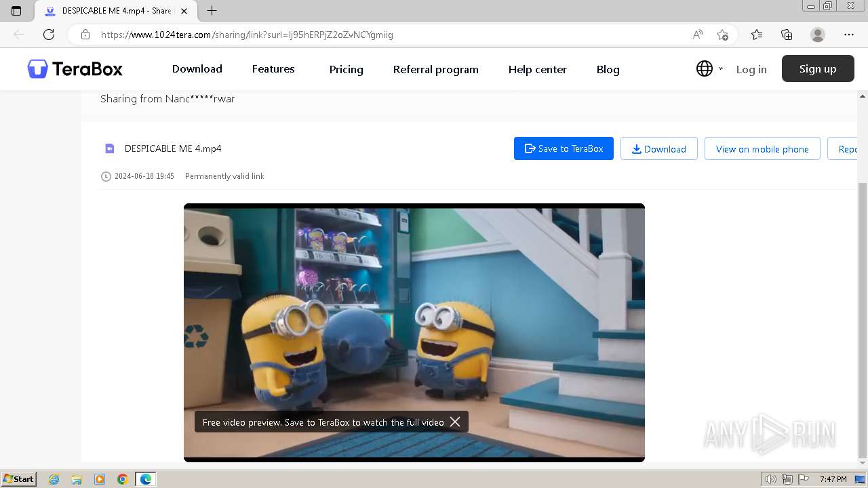Viewport: 868px width, 488px height.
Task: Open browser Collections
Action: 787,35
